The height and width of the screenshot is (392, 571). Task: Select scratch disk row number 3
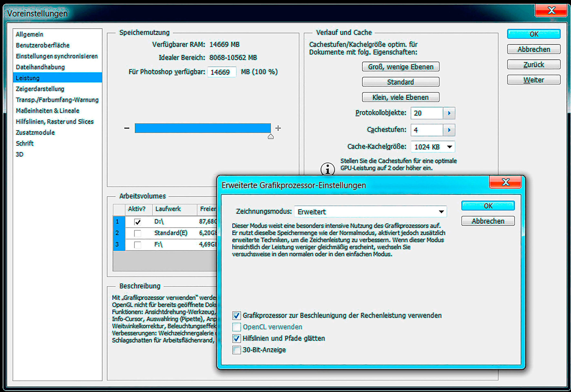click(x=119, y=245)
